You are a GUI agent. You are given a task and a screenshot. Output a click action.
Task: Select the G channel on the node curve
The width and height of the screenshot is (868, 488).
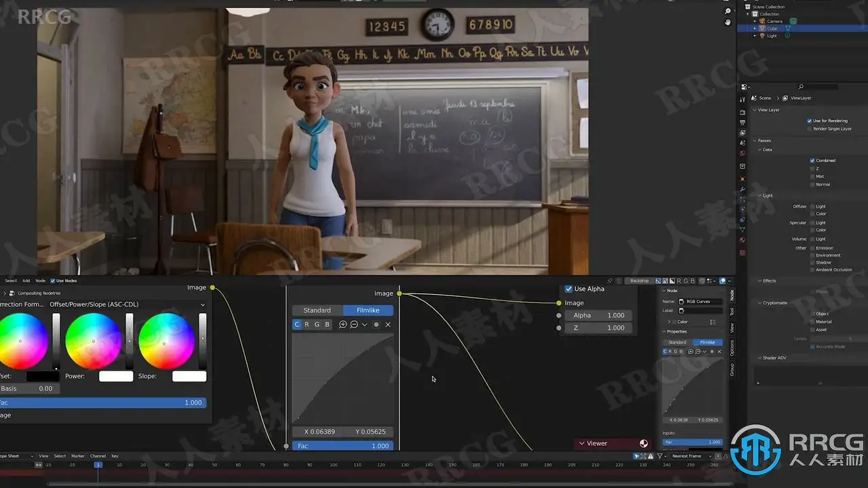pos(317,325)
